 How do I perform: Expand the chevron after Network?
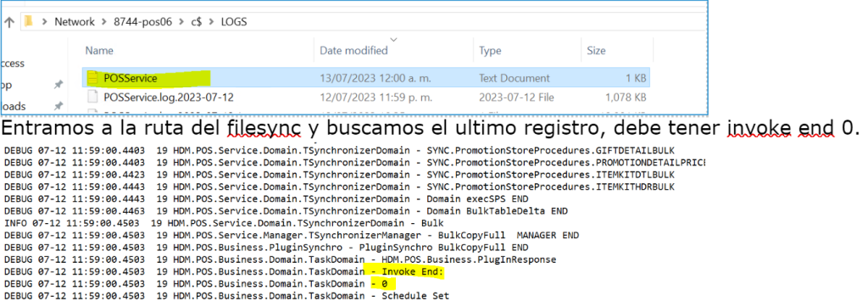[104, 22]
